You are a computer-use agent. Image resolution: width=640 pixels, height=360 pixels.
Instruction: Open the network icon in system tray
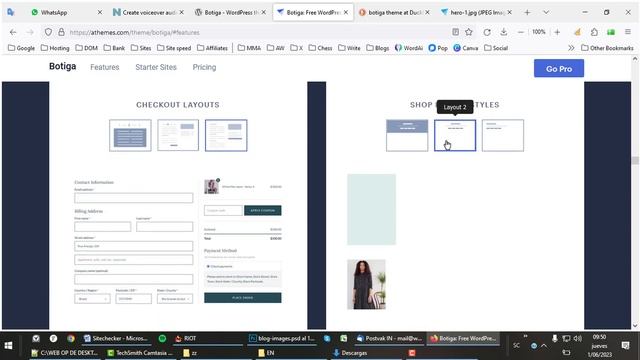coord(566,338)
